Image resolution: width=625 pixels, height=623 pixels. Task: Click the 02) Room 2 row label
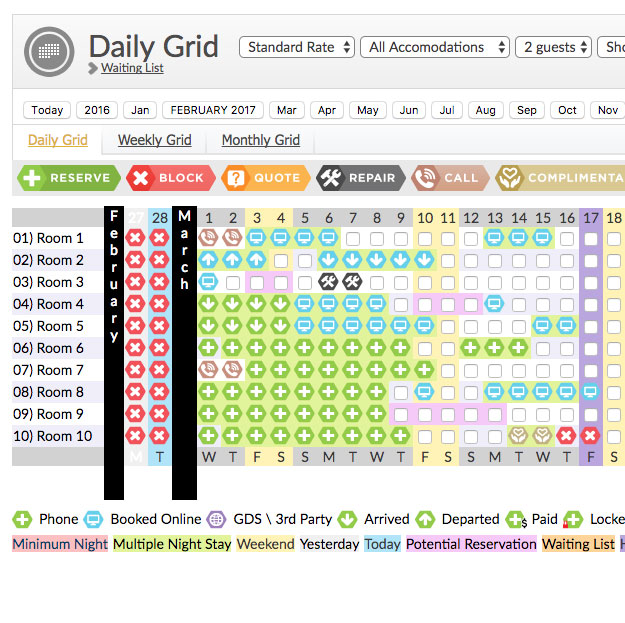48,260
